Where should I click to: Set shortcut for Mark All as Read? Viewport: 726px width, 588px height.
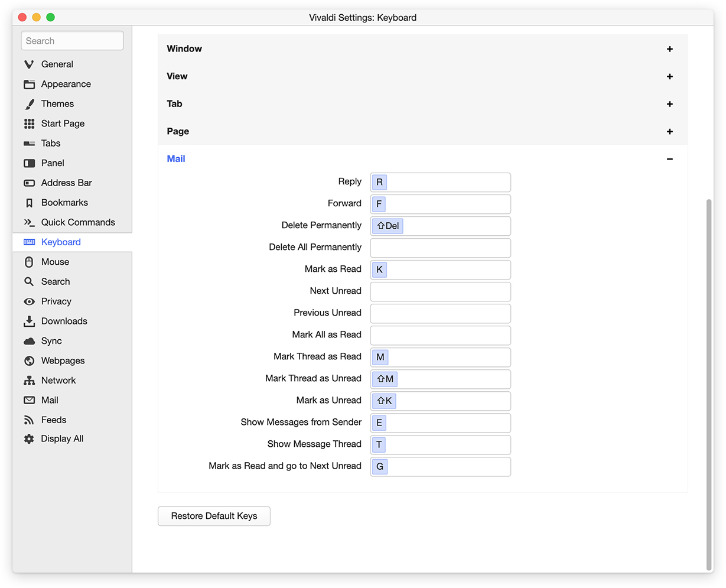441,335
